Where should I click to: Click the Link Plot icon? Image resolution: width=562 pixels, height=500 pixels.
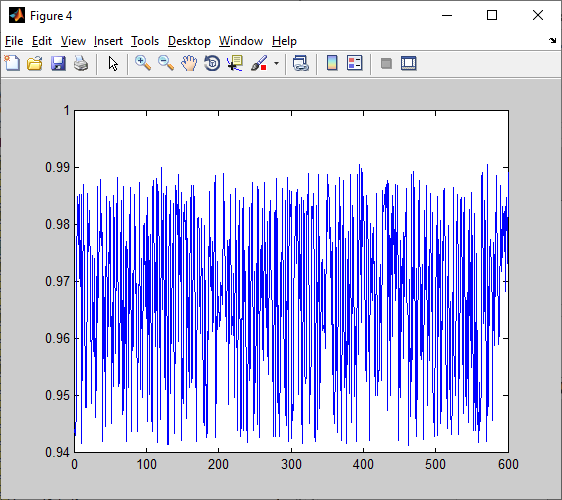(x=300, y=63)
